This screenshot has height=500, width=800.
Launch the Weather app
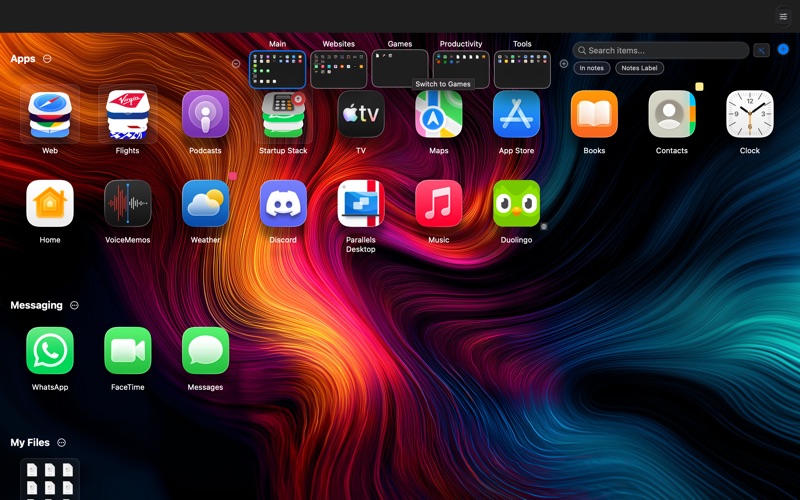click(205, 204)
